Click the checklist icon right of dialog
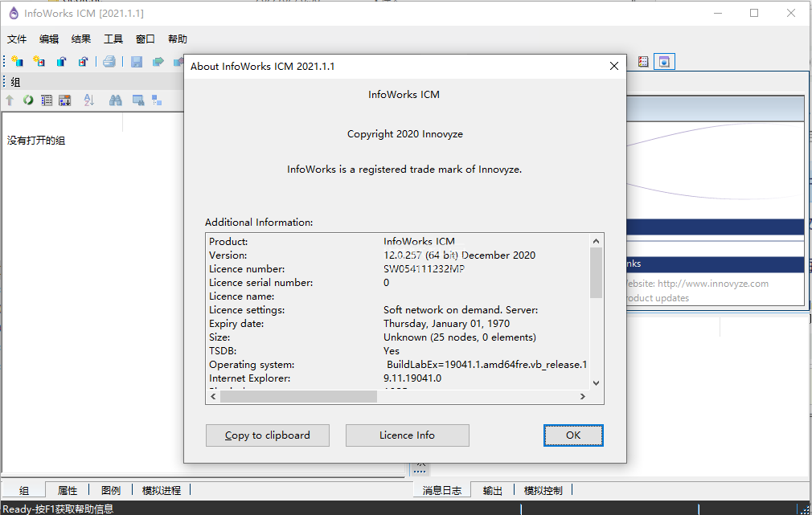Screen dimensions: 812x515 tap(643, 62)
